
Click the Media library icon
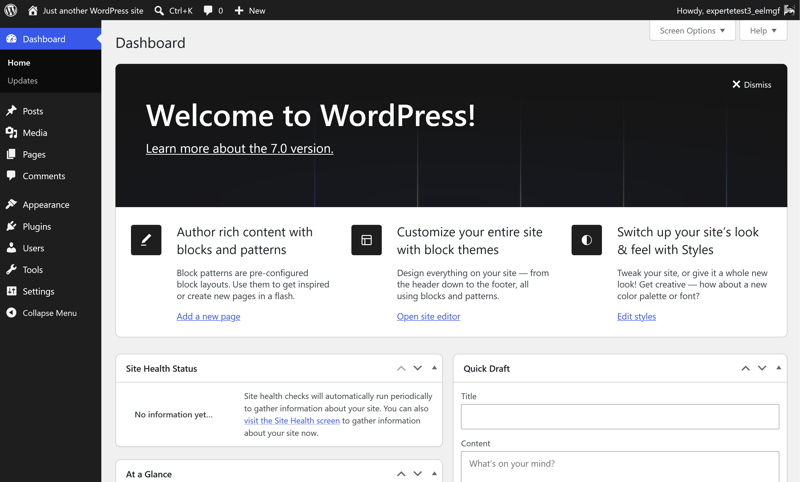[x=11, y=133]
